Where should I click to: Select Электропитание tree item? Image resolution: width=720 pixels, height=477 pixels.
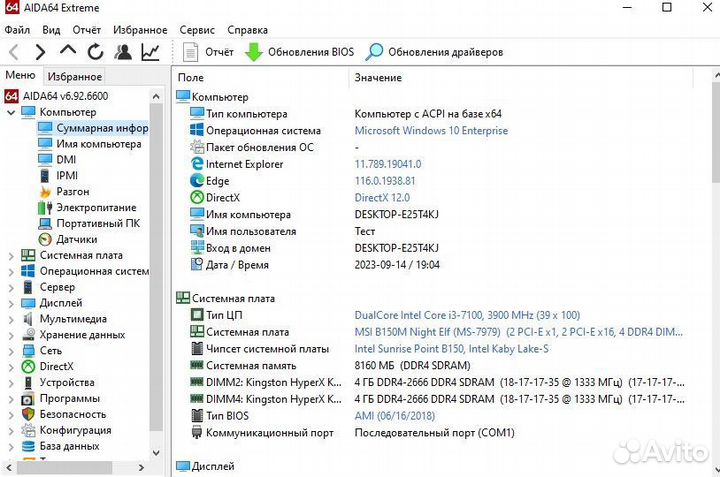pyautogui.click(x=96, y=208)
